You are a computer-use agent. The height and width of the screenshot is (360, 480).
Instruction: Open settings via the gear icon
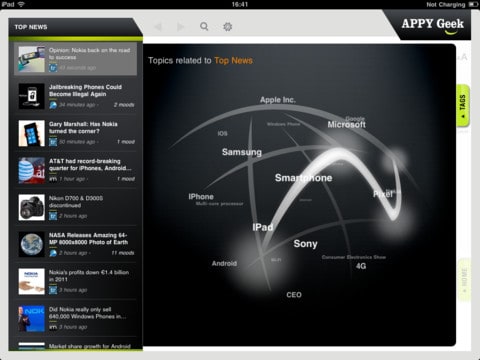tap(228, 27)
